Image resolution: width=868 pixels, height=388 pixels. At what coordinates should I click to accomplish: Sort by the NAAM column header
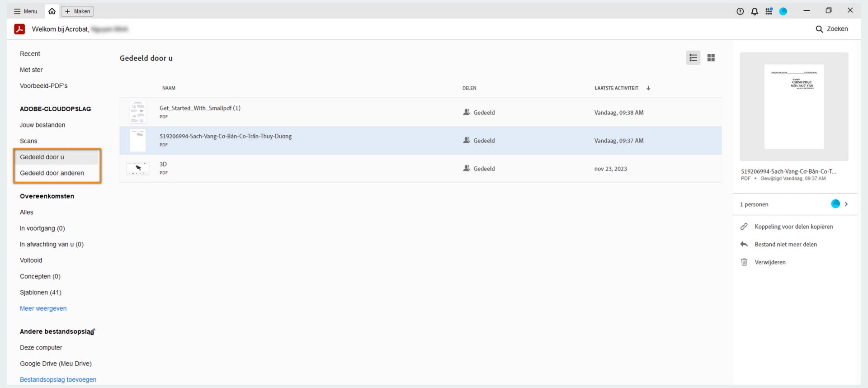[x=169, y=88]
